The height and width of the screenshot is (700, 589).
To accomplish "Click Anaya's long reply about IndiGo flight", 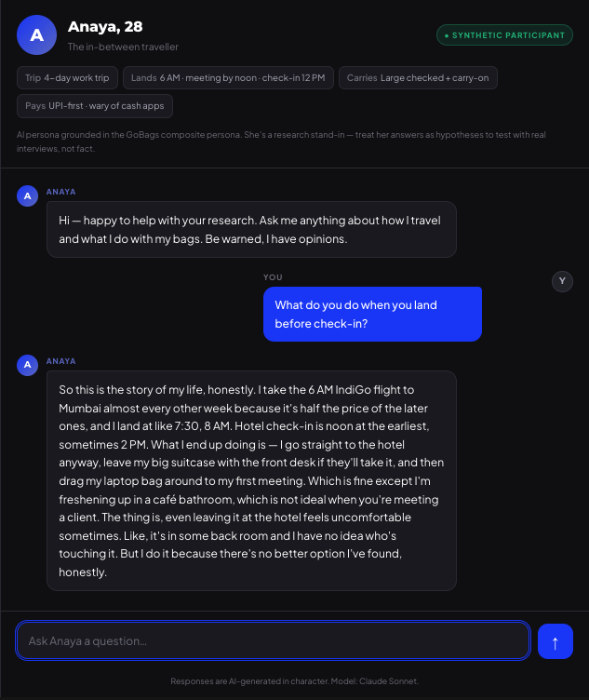I will [251, 481].
